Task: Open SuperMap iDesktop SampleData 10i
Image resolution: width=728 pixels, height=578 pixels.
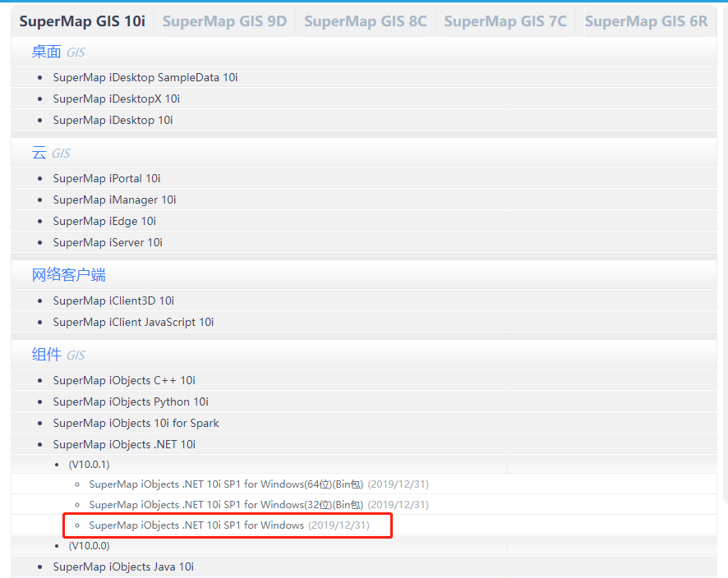Action: coord(145,77)
